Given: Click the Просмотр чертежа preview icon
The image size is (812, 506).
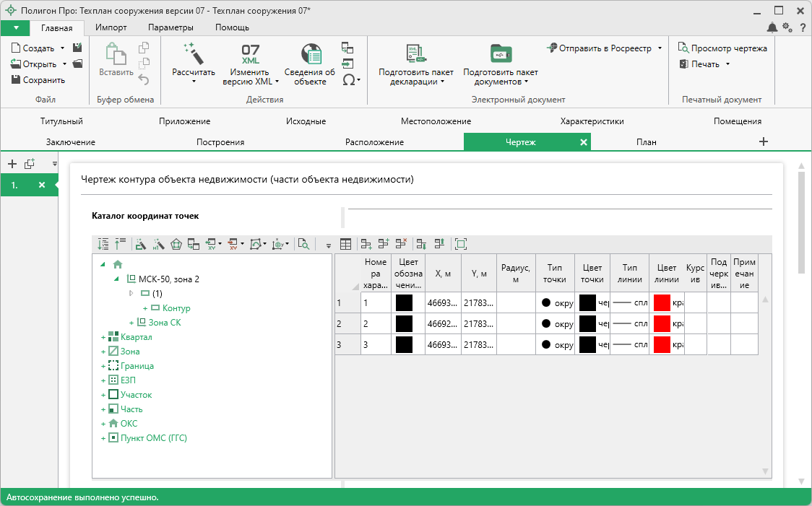Looking at the screenshot, I should 683,48.
